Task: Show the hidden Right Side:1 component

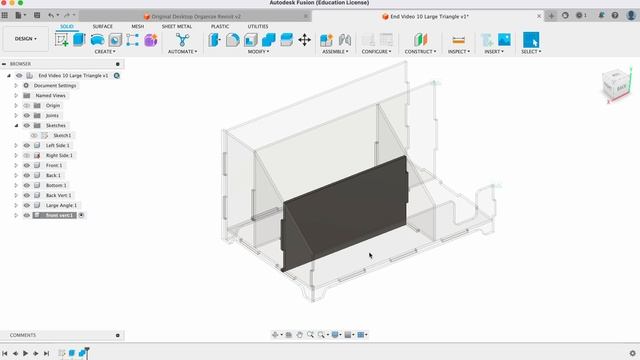Action: 27,156
